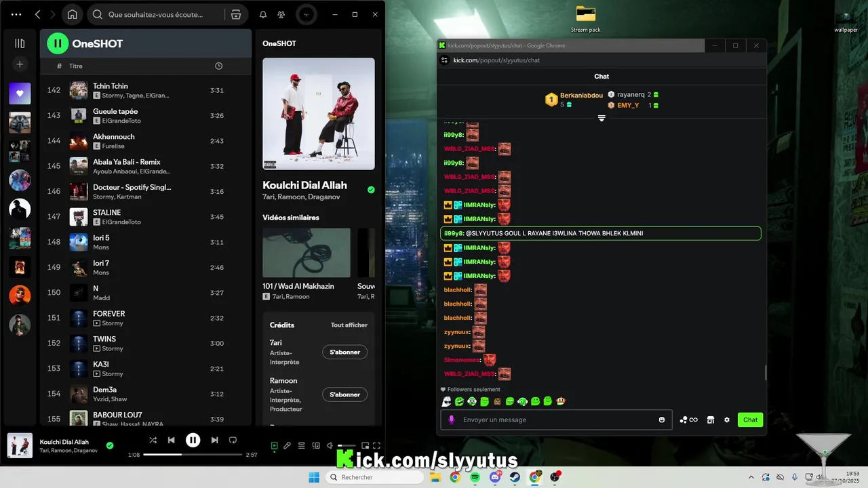The image size is (868, 488).
Task: Enter Spotify fullscreen mode
Action: coord(377,445)
